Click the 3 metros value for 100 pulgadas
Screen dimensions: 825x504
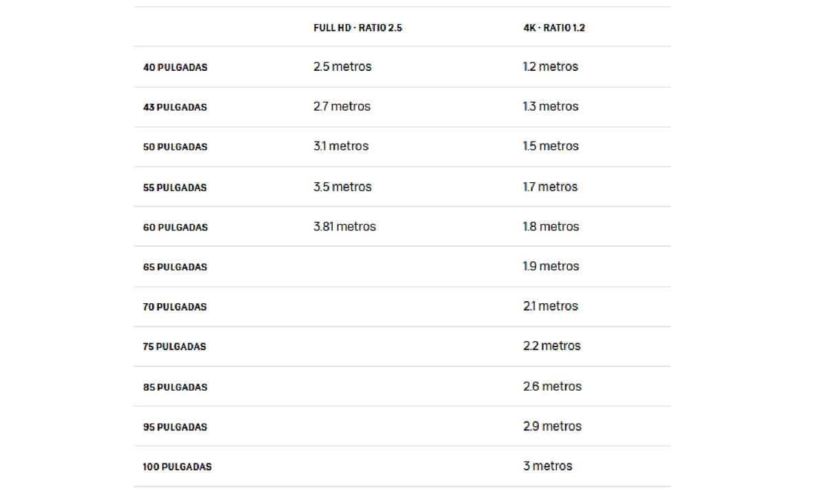pos(547,466)
